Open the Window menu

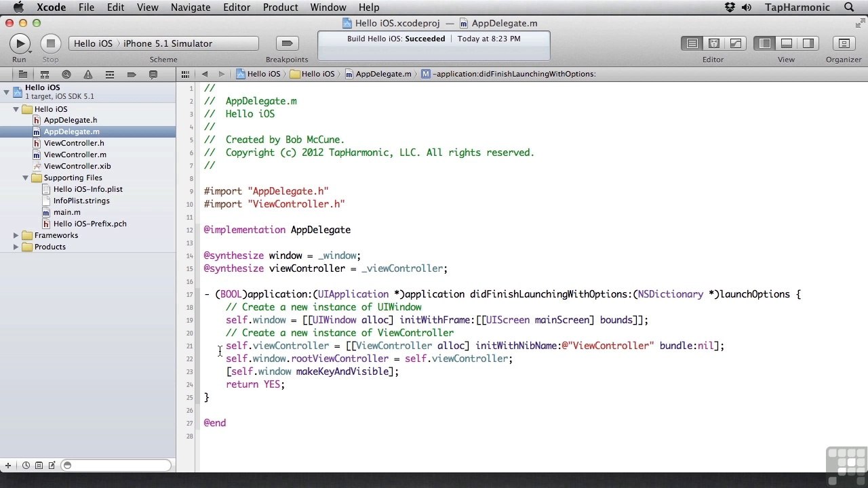pyautogui.click(x=328, y=7)
